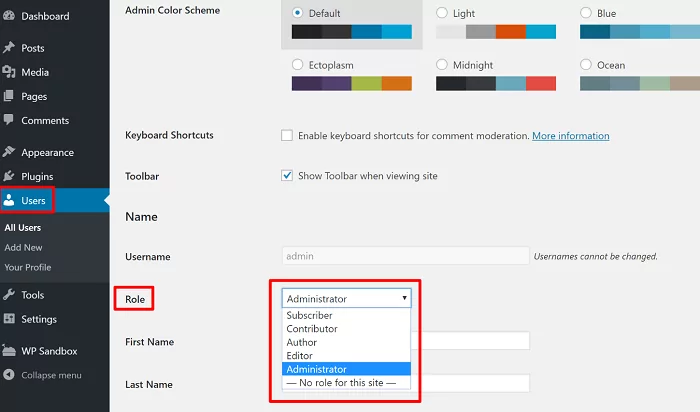Image resolution: width=700 pixels, height=412 pixels.
Task: Uncheck Show Toolbar when viewing site
Action: (x=287, y=175)
